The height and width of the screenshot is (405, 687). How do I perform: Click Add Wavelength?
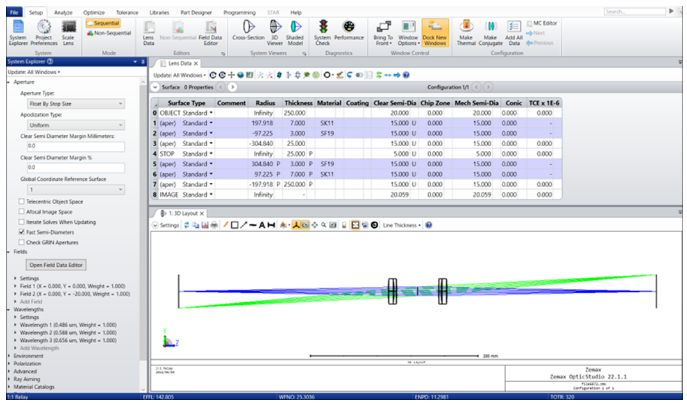coord(39,348)
